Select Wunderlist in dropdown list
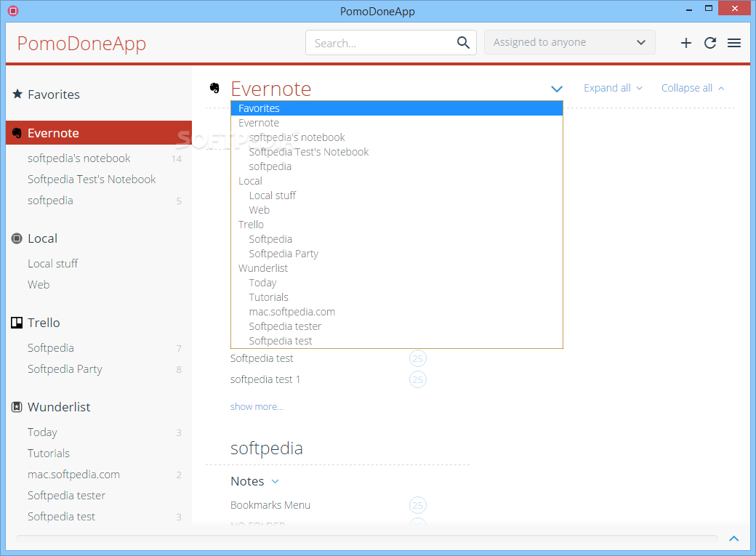The height and width of the screenshot is (556, 756). (x=397, y=268)
